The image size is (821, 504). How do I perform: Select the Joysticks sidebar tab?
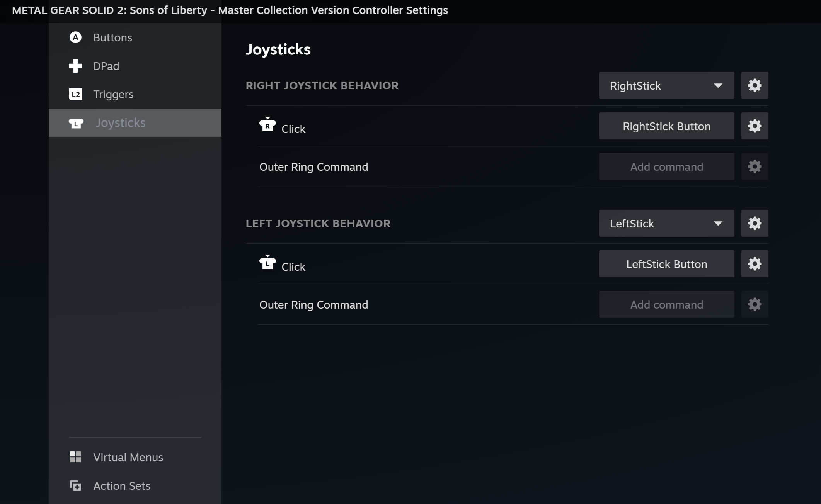(120, 123)
